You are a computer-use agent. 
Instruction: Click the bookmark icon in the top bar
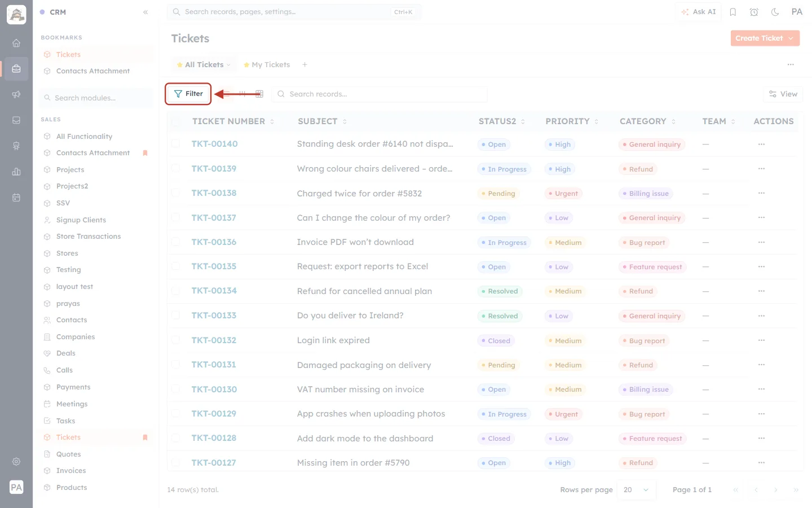coord(733,12)
